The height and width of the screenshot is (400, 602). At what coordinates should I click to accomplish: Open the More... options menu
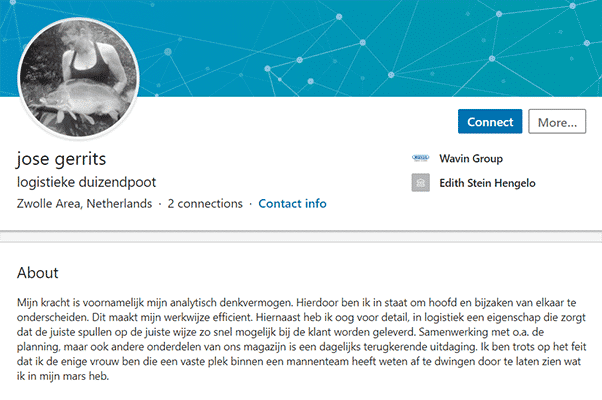[x=557, y=122]
